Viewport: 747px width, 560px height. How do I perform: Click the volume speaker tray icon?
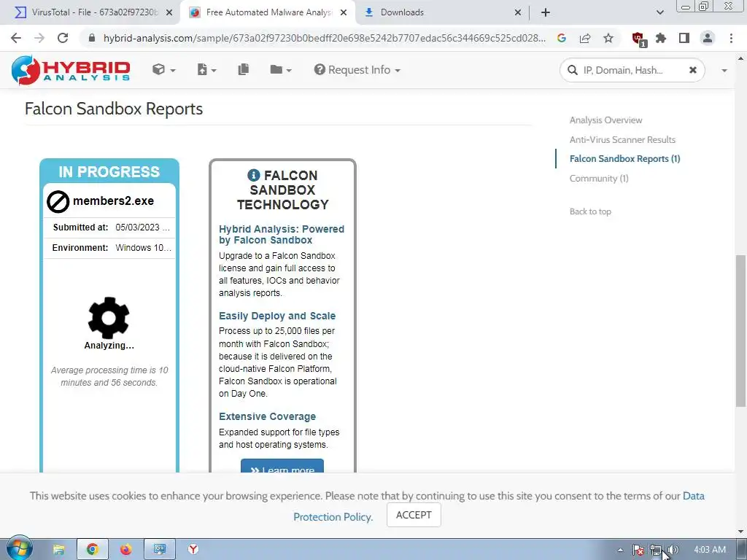click(x=673, y=550)
